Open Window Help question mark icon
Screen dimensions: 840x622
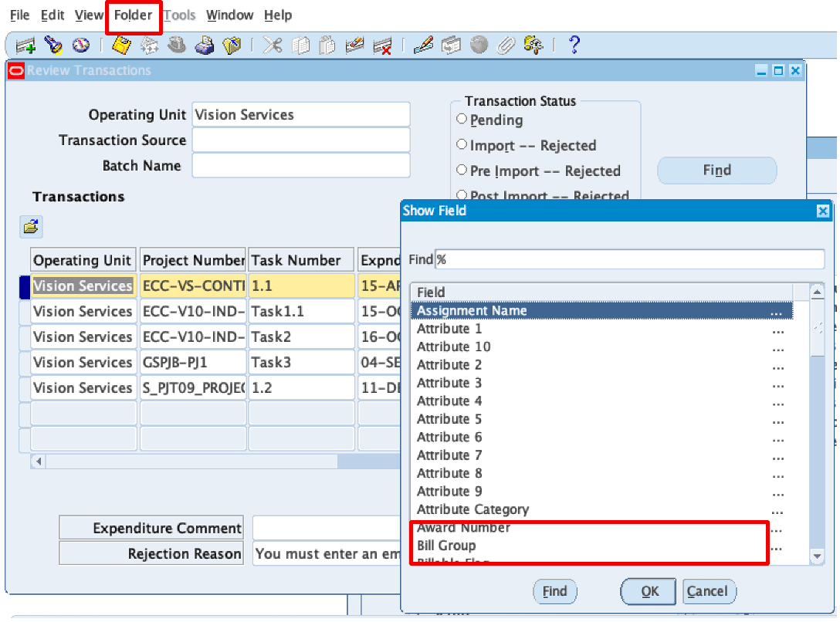coord(574,46)
